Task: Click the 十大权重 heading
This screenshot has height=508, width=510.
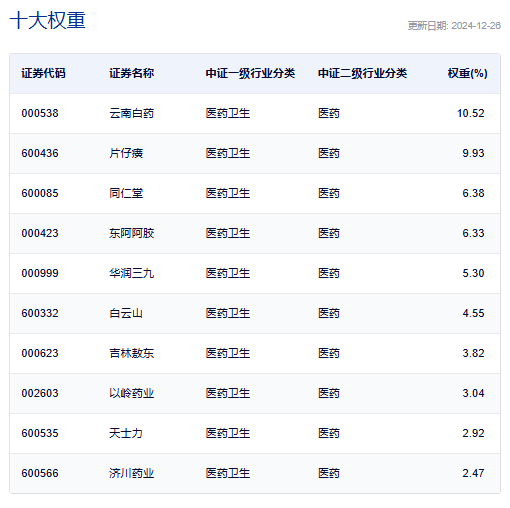Action: 48,20
